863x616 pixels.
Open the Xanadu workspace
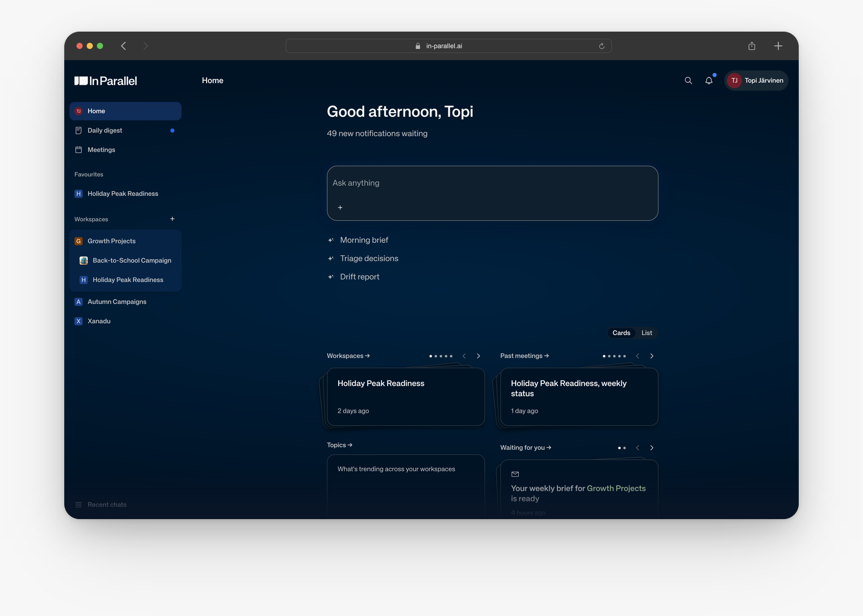point(125,321)
